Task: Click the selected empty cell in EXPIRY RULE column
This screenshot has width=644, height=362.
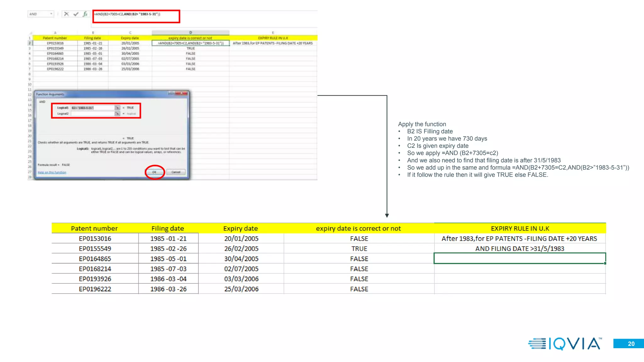Action: (x=520, y=258)
